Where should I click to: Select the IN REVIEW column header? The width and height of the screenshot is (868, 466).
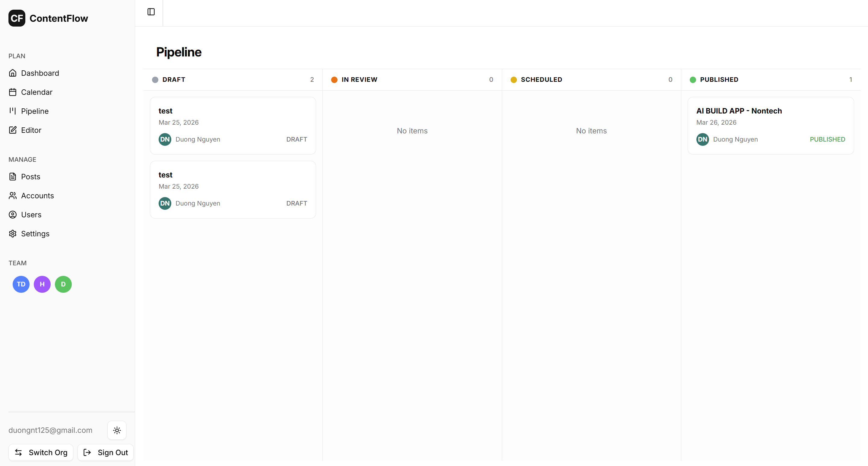pos(359,80)
